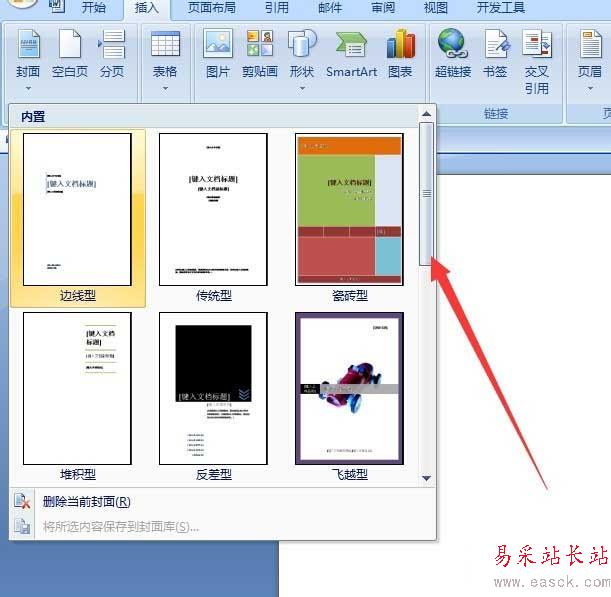Switch to the 引用 tab
Viewport: 611px width, 597px height.
pyautogui.click(x=277, y=8)
